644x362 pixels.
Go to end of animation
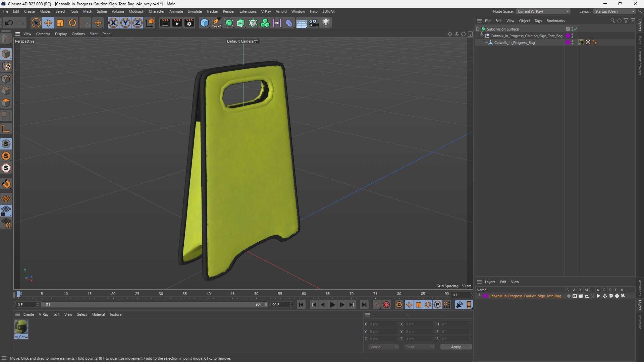tap(364, 305)
